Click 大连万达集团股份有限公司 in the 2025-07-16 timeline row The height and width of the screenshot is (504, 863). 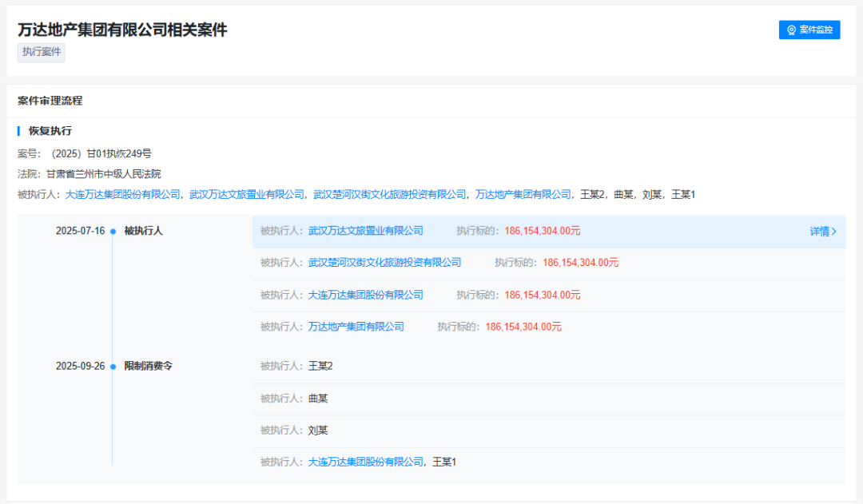365,295
